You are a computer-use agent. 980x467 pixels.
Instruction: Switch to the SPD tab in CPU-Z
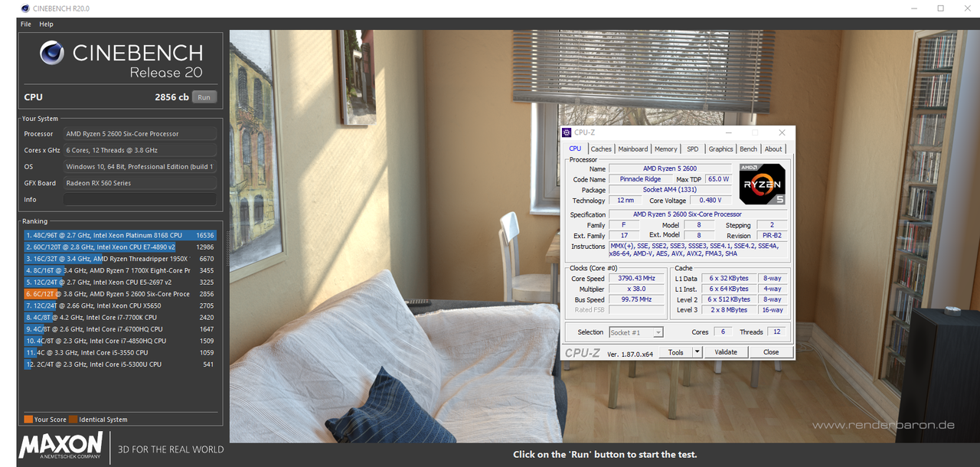click(693, 149)
